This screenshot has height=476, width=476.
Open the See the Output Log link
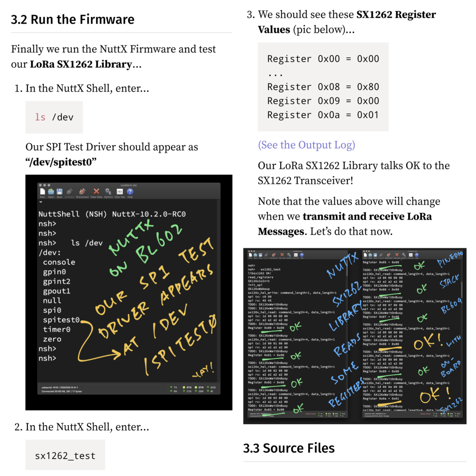click(306, 145)
